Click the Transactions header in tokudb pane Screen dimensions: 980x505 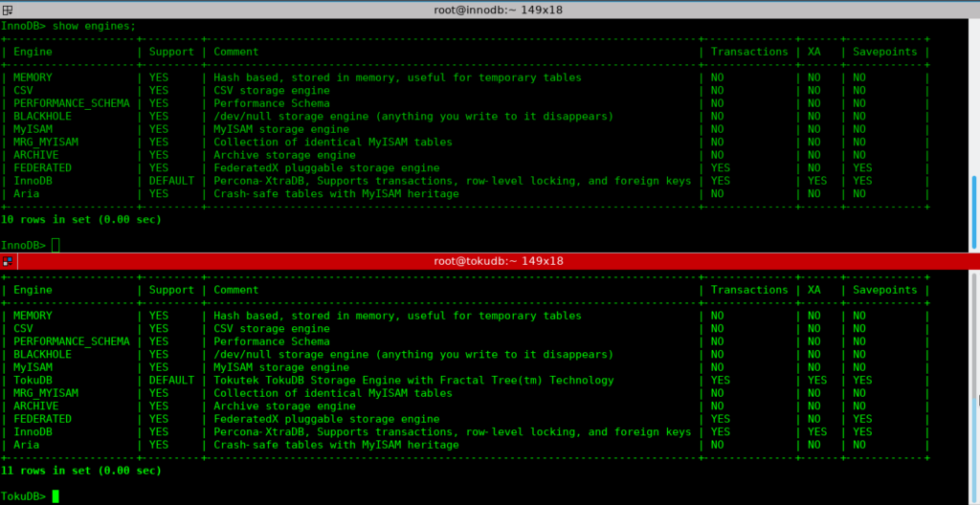click(749, 290)
